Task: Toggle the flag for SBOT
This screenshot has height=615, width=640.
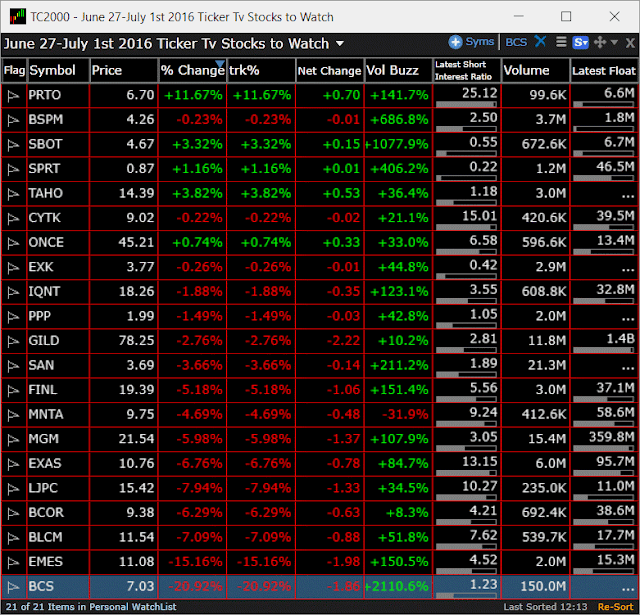Action: click(x=13, y=145)
